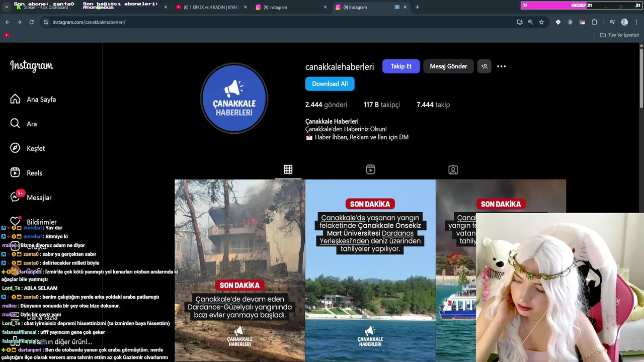Click canakkalehaberleri username heading
644x362 pixels.
[340, 66]
